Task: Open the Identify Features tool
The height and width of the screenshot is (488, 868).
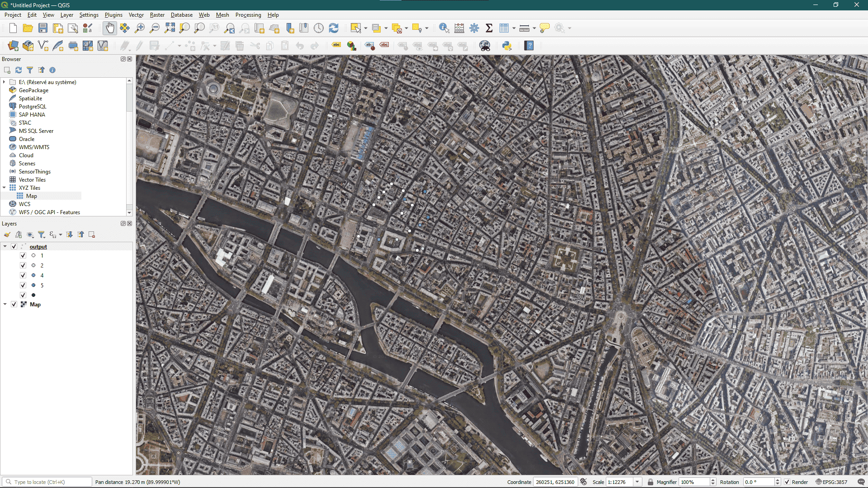Action: [443, 28]
